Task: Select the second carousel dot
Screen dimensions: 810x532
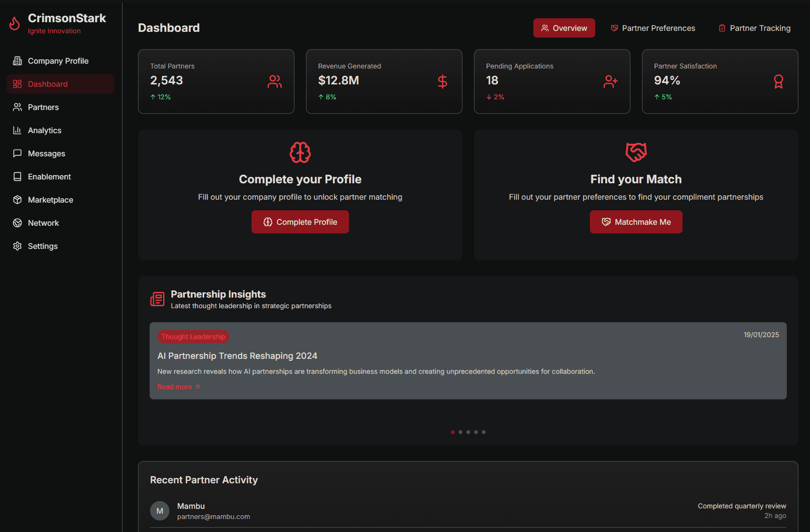Action: coord(461,432)
